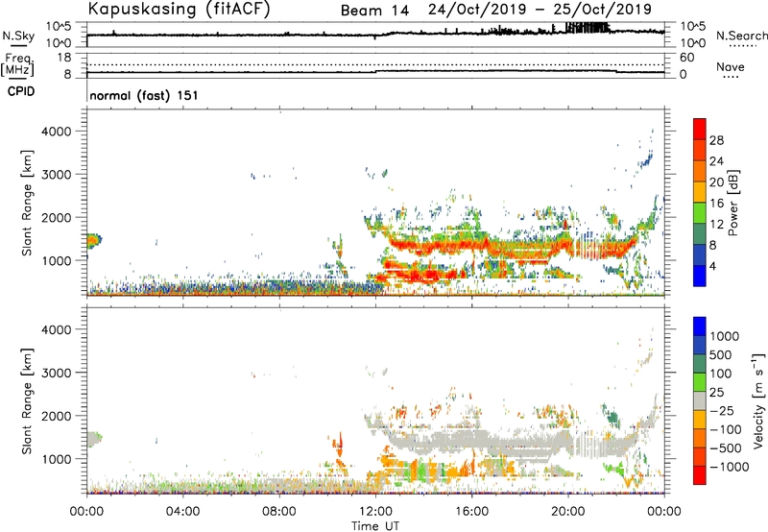Click the 'N.Search' legend label

pos(741,36)
